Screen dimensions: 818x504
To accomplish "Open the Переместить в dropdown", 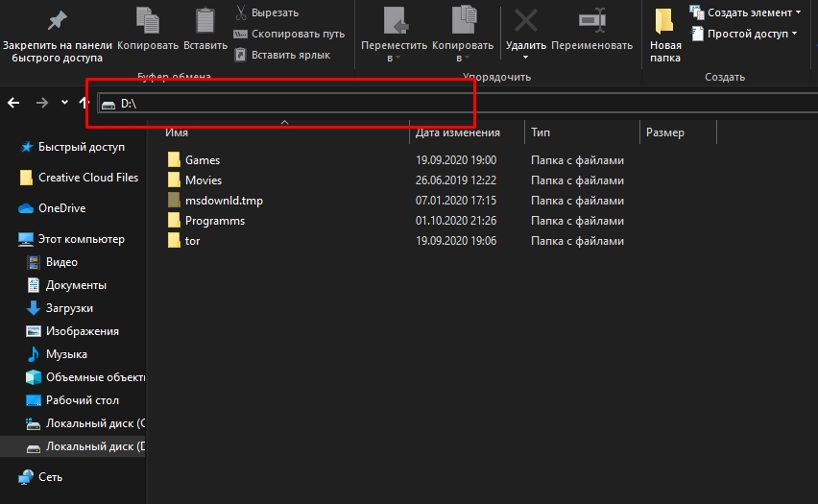I will 394,51.
